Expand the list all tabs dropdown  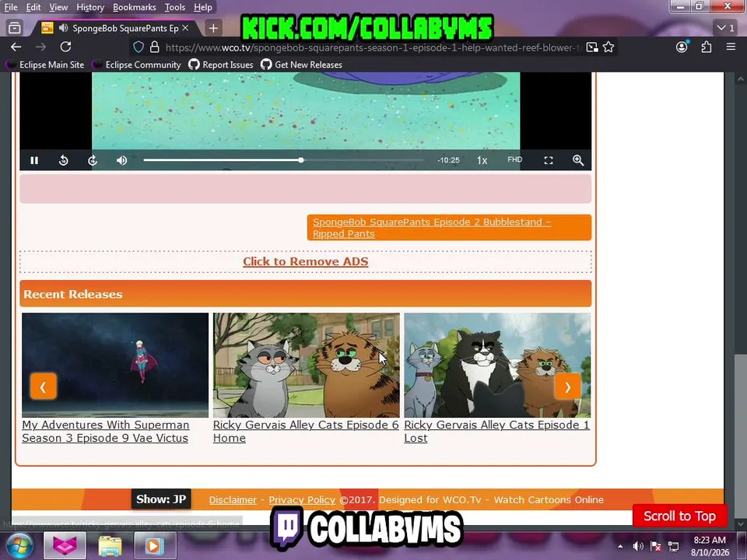coord(726,28)
